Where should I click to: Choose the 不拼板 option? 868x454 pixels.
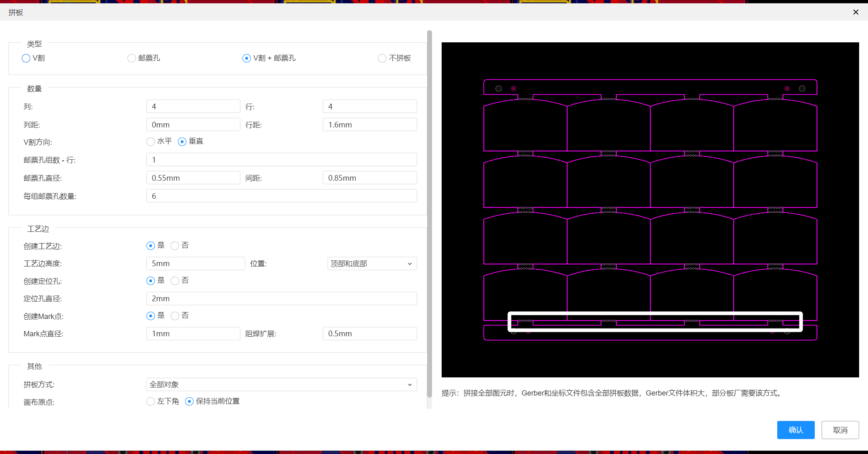point(382,58)
